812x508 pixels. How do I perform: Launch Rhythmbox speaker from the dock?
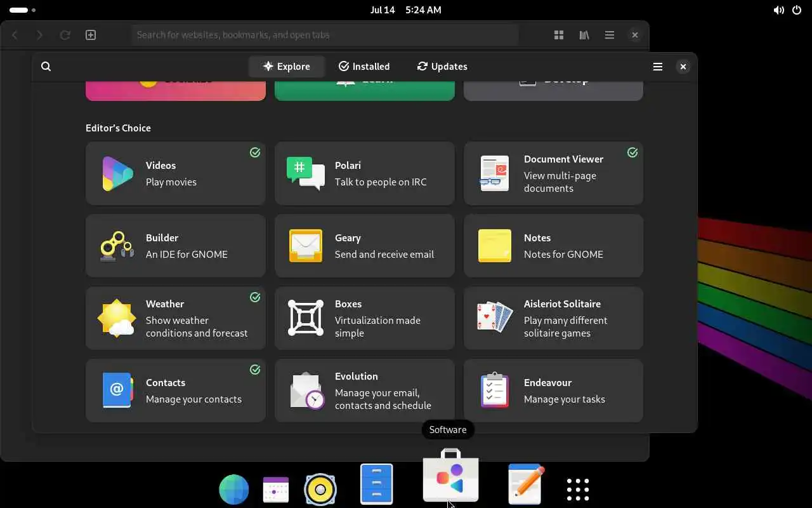click(x=320, y=490)
